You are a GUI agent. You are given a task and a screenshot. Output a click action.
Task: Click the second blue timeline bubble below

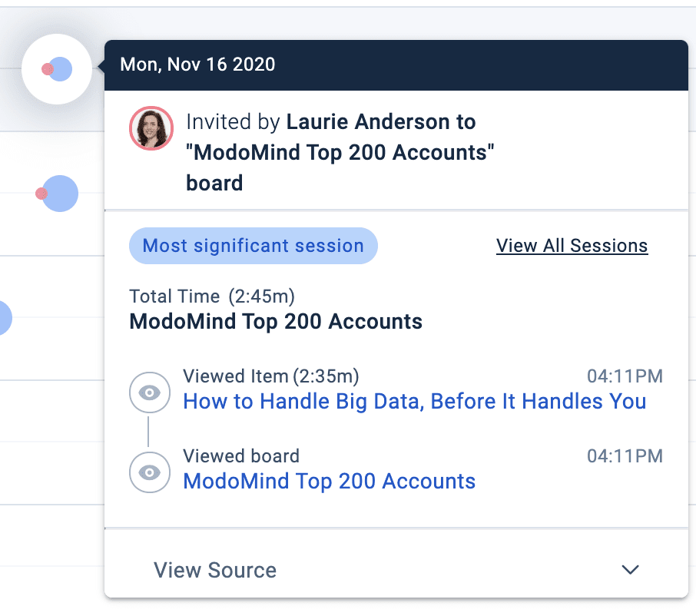point(61,194)
